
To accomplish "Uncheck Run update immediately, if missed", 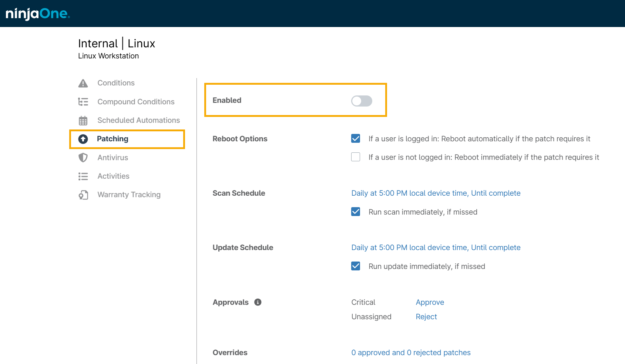I will [356, 266].
